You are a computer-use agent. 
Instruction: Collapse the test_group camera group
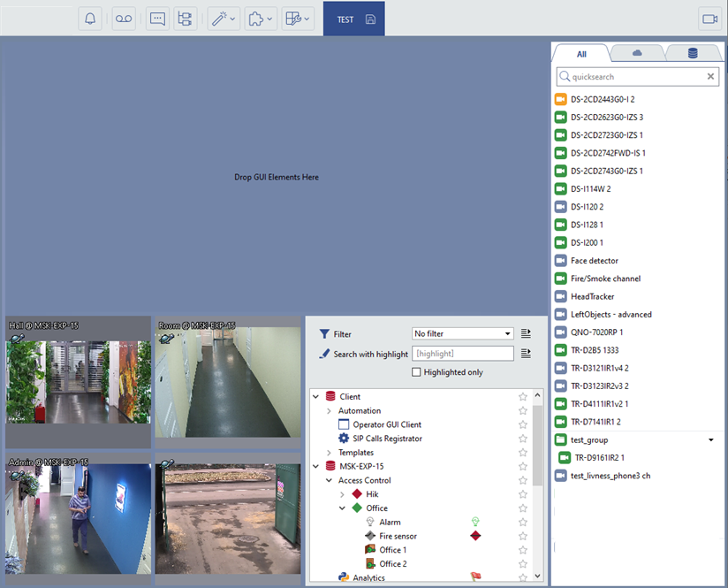point(711,439)
